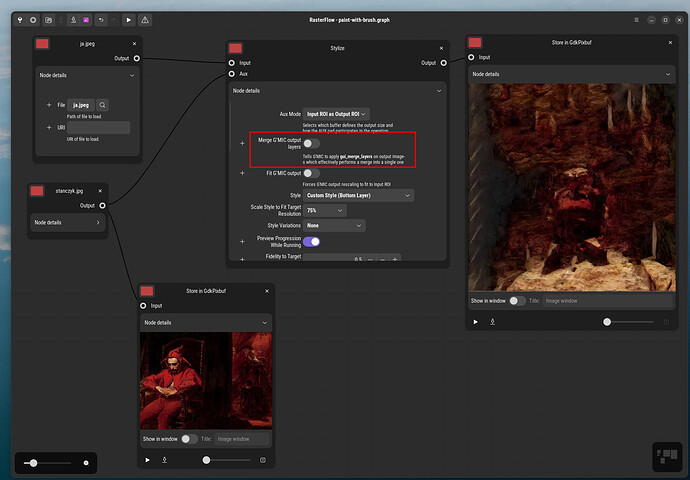Open the Style Variations dropdown
This screenshot has height=480, width=690.
pos(334,226)
